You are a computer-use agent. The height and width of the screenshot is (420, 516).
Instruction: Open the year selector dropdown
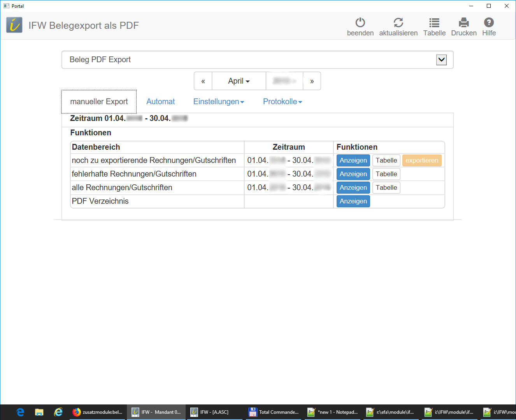point(284,81)
